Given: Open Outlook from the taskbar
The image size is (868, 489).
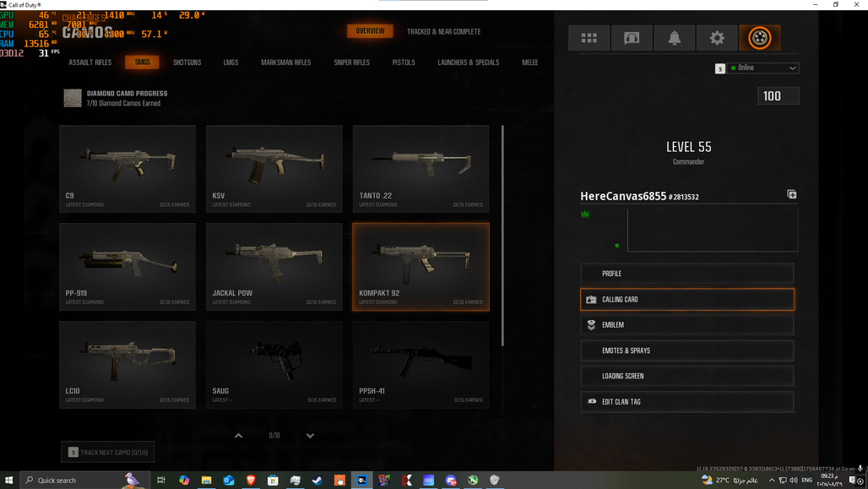Looking at the screenshot, I should click(x=229, y=481).
